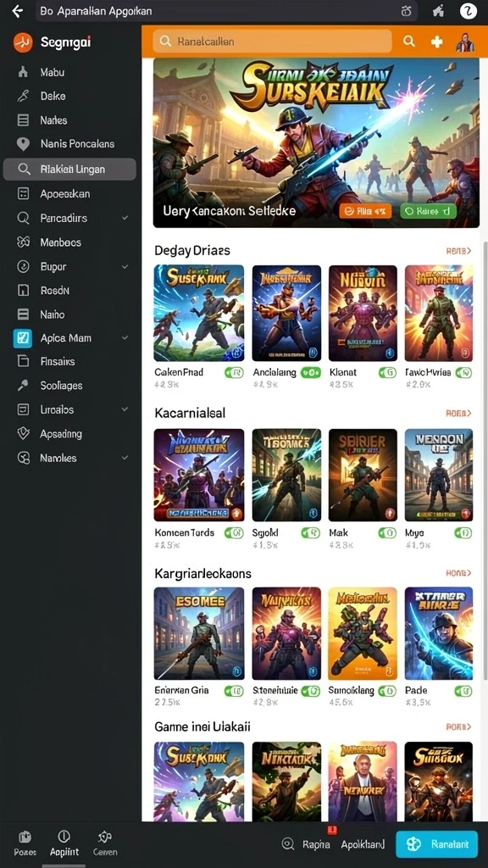This screenshot has width=488, height=868.
Task: Open the Komcen Tords game thumbnail
Action: 198,475
